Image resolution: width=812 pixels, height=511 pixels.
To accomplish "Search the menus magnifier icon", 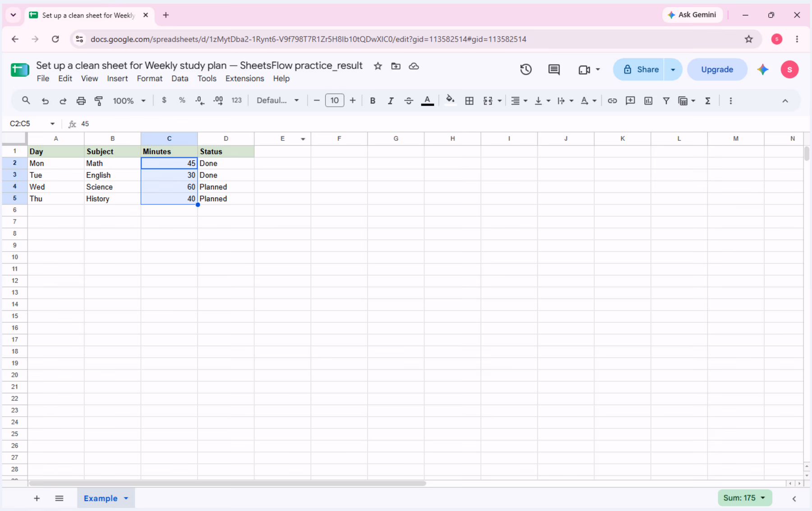I will pos(26,100).
